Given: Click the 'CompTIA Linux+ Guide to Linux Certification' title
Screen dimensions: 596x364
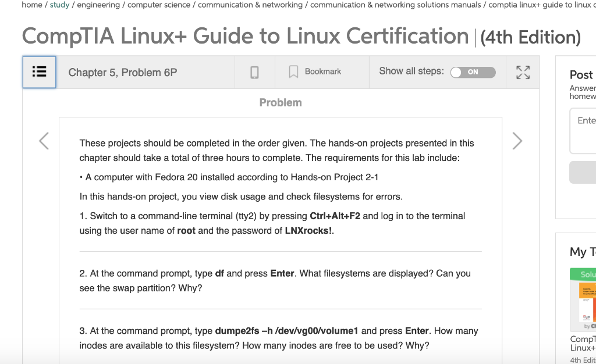Looking at the screenshot, I should pos(245,36).
